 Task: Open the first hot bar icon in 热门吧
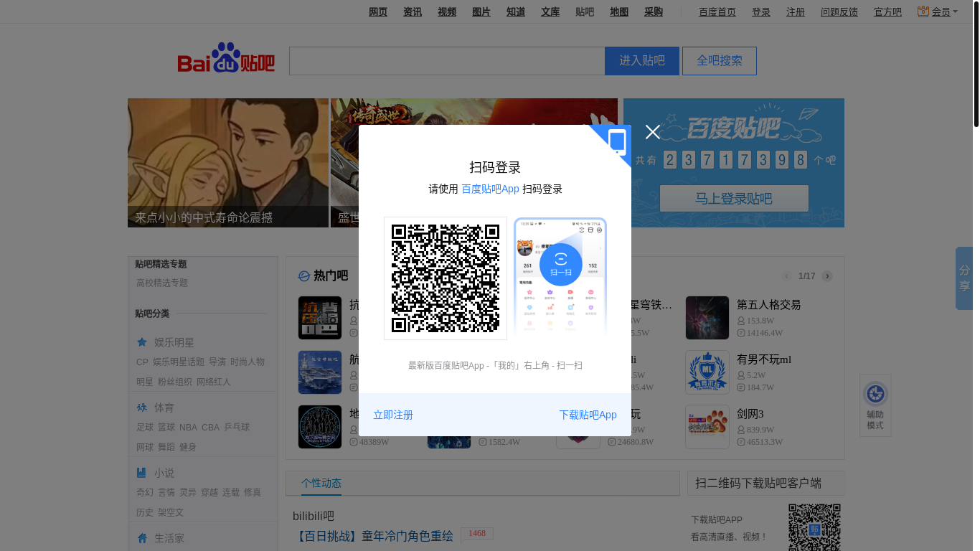(320, 318)
